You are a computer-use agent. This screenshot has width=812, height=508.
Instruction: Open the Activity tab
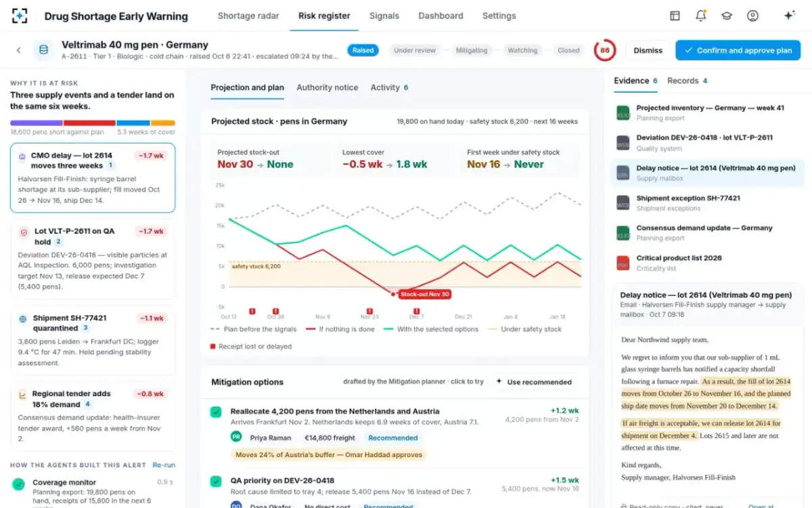tap(390, 87)
